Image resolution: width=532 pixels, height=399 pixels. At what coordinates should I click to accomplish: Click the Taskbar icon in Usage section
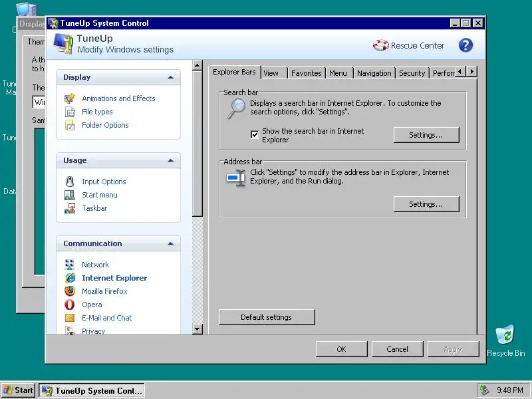point(70,208)
